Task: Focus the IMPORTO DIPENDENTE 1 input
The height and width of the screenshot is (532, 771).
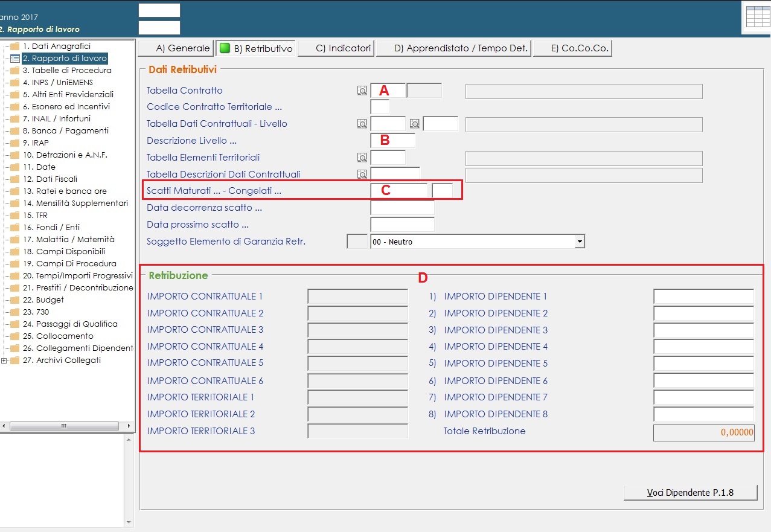Action: [703, 296]
